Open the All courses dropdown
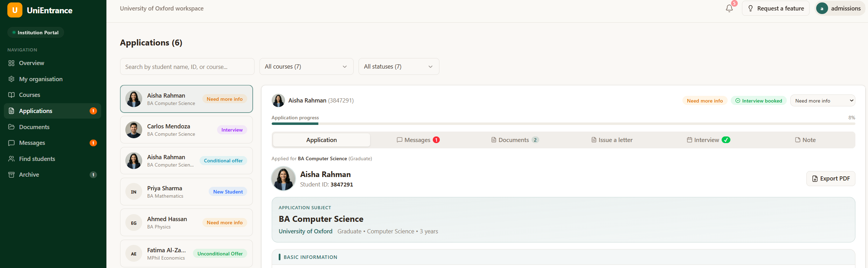This screenshot has width=868, height=268. click(x=306, y=66)
